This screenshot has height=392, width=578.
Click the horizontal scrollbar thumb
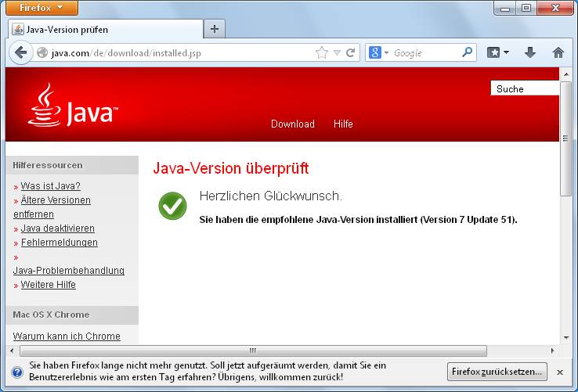tap(253, 351)
